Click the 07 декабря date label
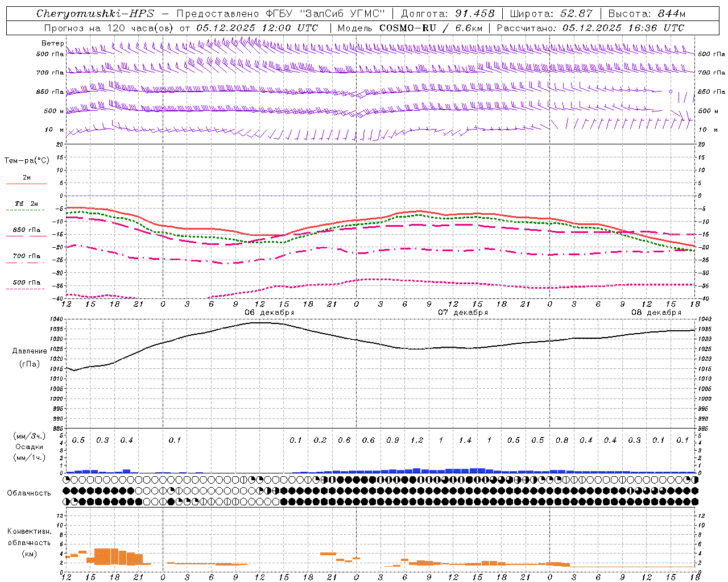Image resolution: width=728 pixels, height=582 pixels. point(463,313)
